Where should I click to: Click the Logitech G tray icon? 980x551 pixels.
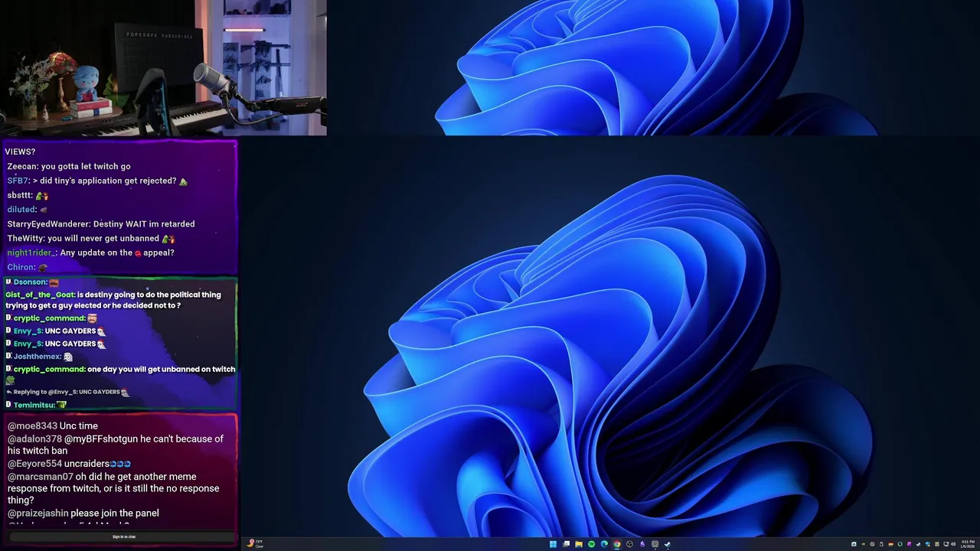[872, 544]
